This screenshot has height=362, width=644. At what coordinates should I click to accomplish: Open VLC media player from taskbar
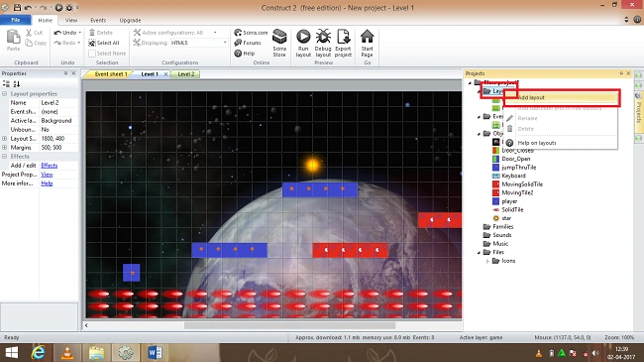click(x=67, y=352)
